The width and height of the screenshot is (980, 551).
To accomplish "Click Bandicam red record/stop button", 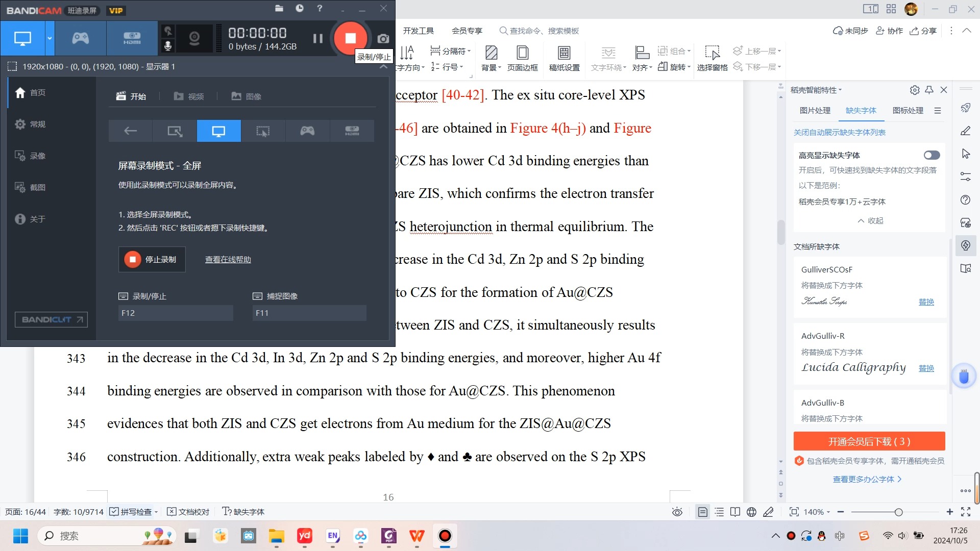I will (350, 38).
